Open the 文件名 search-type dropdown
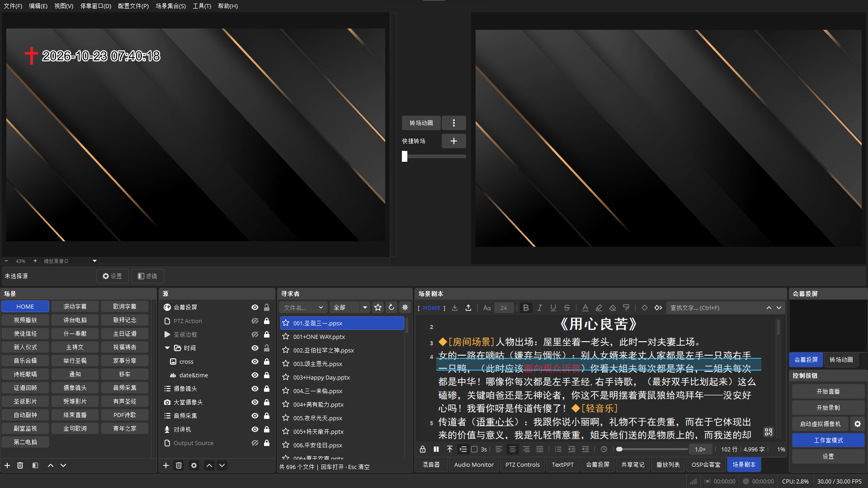 click(x=303, y=307)
